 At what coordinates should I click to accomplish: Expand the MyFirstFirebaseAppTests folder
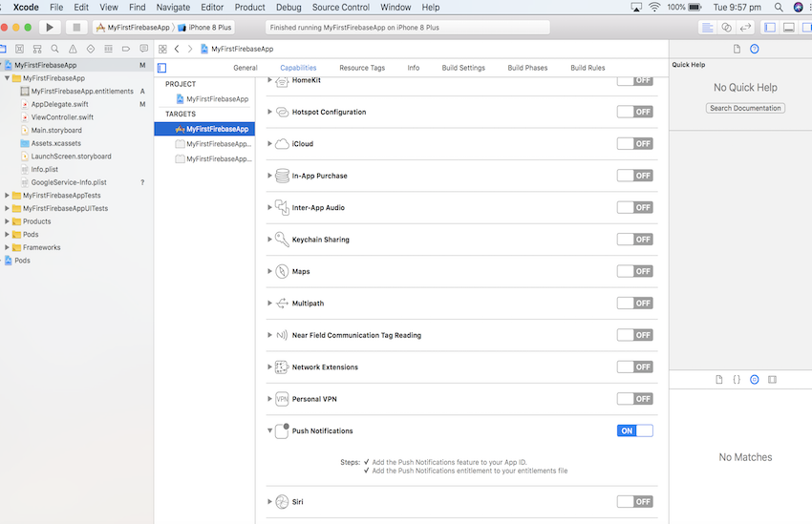pos(7,196)
